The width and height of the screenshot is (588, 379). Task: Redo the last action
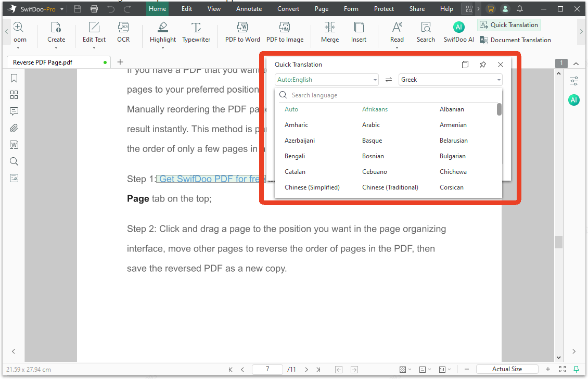pyautogui.click(x=127, y=9)
